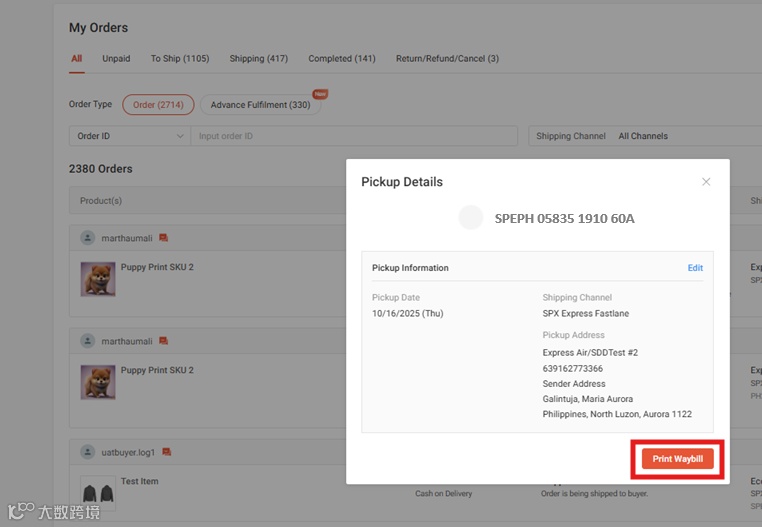
Task: Click second marthaumali buyer avatar icon
Action: [87, 341]
